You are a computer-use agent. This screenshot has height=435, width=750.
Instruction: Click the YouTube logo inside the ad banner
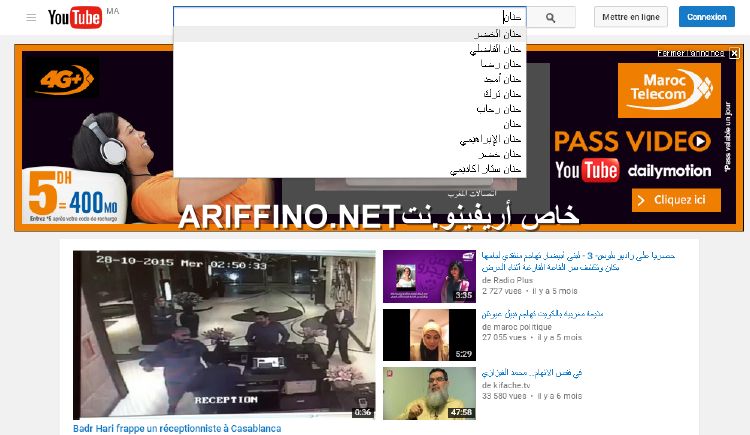click(587, 170)
